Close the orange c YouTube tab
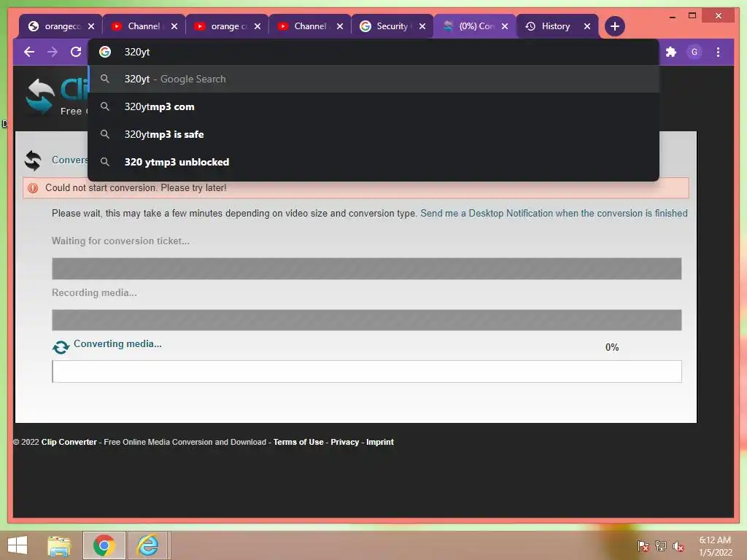Screen dimensions: 747x560 coord(258,26)
